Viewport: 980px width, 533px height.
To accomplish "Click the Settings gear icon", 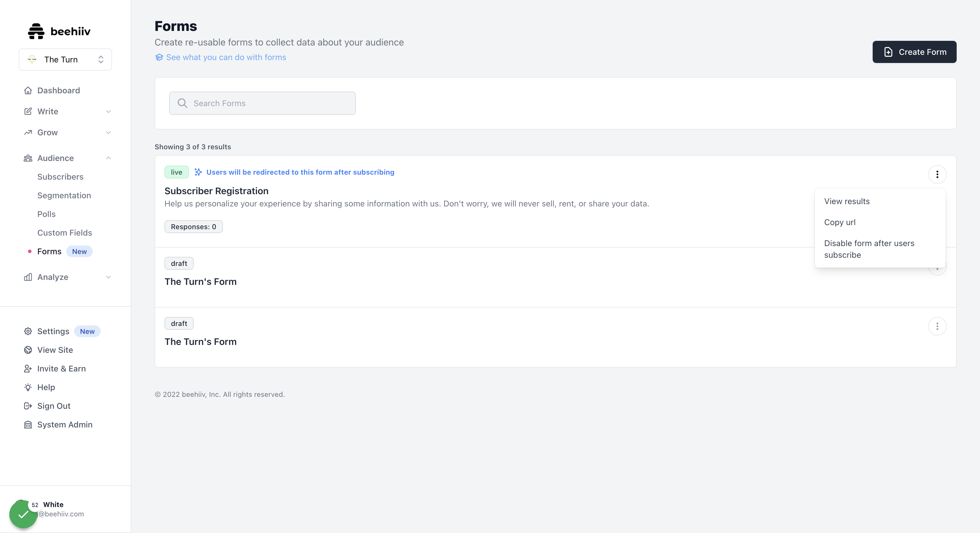I will [28, 331].
